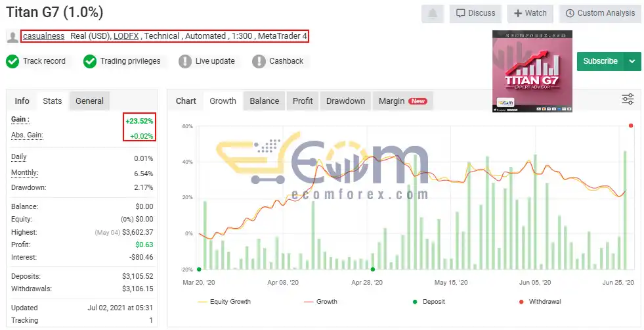Click the 6.54% monthly value
The height and width of the screenshot is (330, 644).
click(x=144, y=174)
